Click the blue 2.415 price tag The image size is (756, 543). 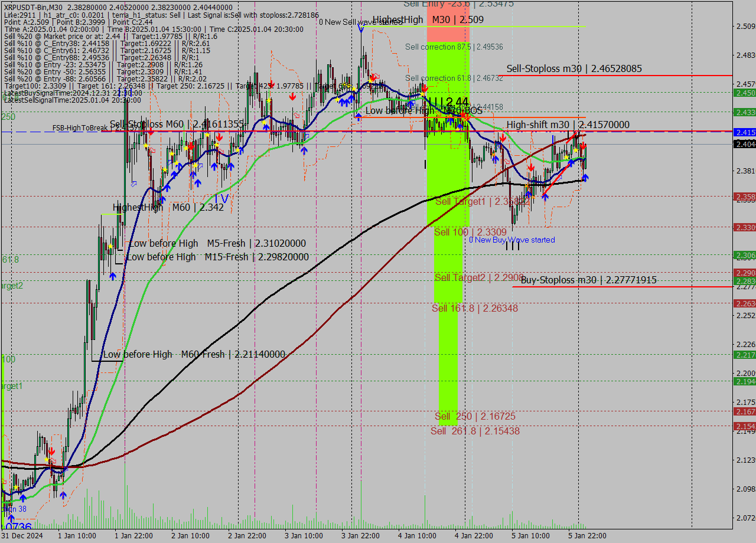[x=745, y=132]
